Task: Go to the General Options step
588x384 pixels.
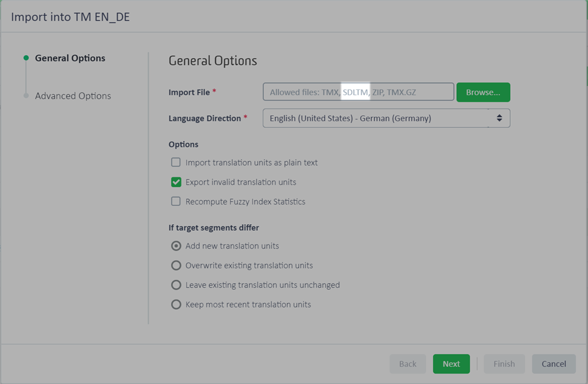Action: [70, 58]
